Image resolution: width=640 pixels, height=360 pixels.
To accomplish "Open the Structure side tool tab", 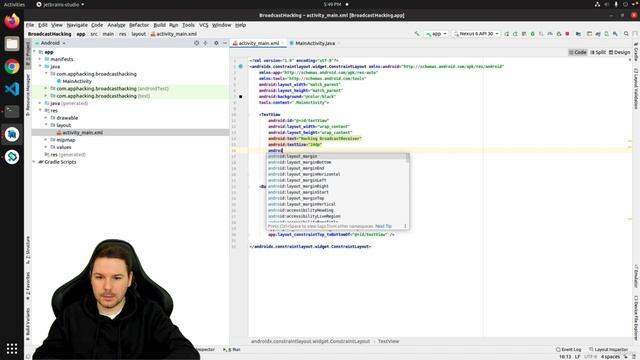I will (28, 250).
